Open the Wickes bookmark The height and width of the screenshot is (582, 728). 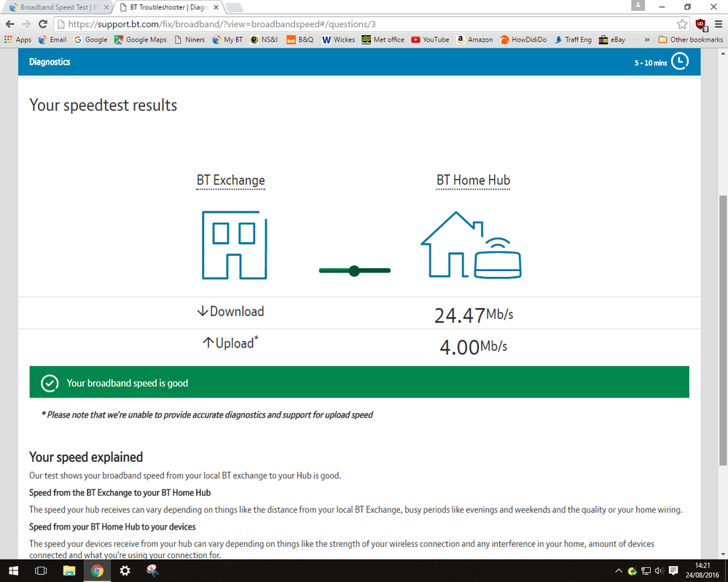(338, 39)
